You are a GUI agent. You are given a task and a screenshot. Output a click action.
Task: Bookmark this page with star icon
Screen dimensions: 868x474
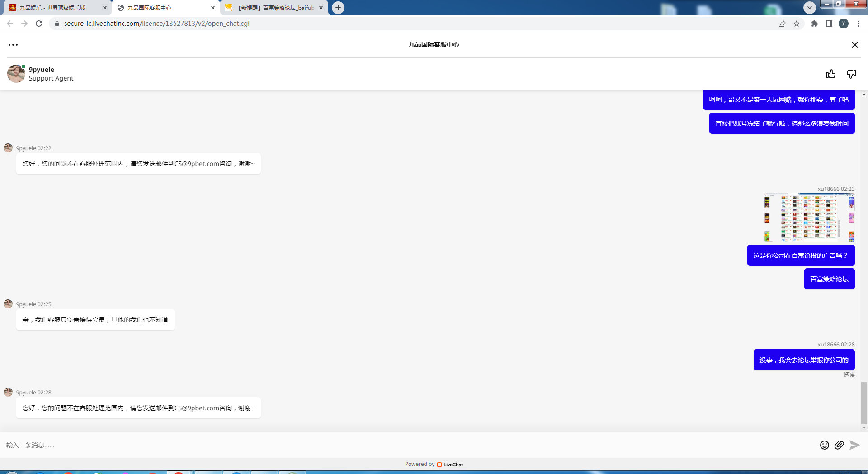pos(797,24)
